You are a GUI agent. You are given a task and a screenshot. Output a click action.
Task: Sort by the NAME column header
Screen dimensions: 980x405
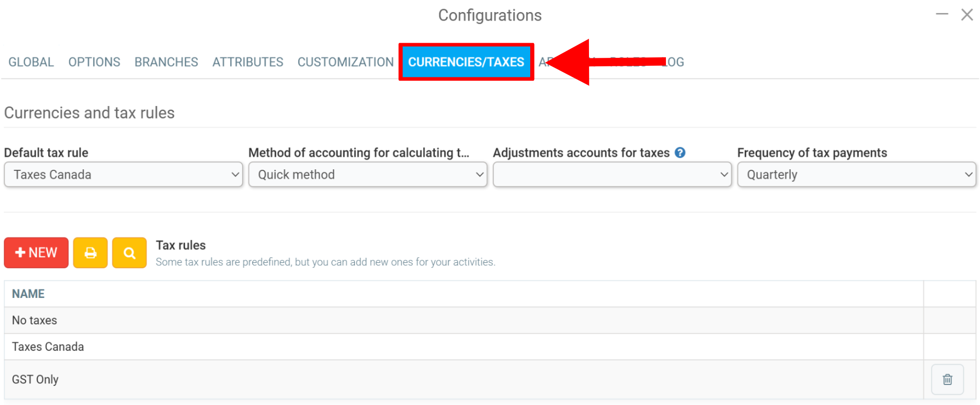pos(28,294)
